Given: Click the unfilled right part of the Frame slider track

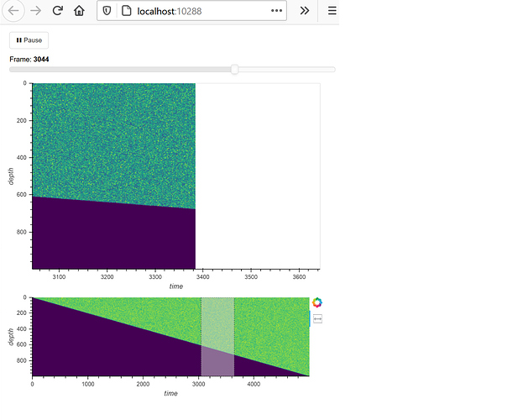Looking at the screenshot, I should pos(287,70).
